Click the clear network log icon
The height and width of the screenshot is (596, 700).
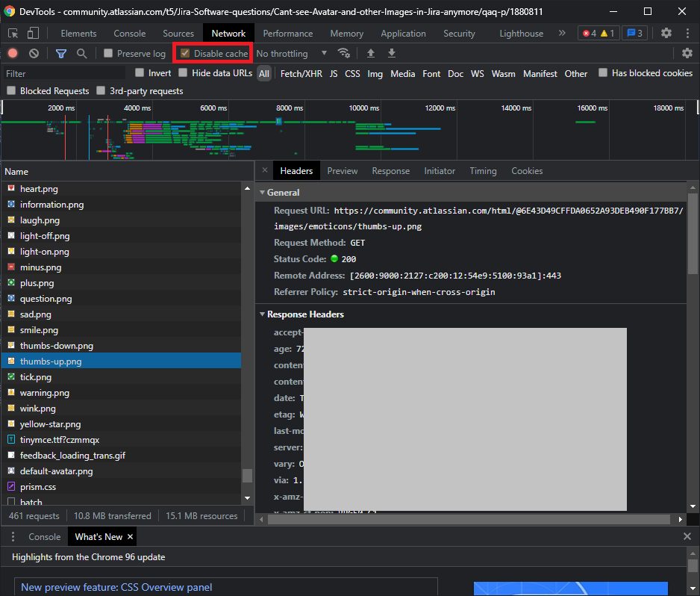[34, 54]
